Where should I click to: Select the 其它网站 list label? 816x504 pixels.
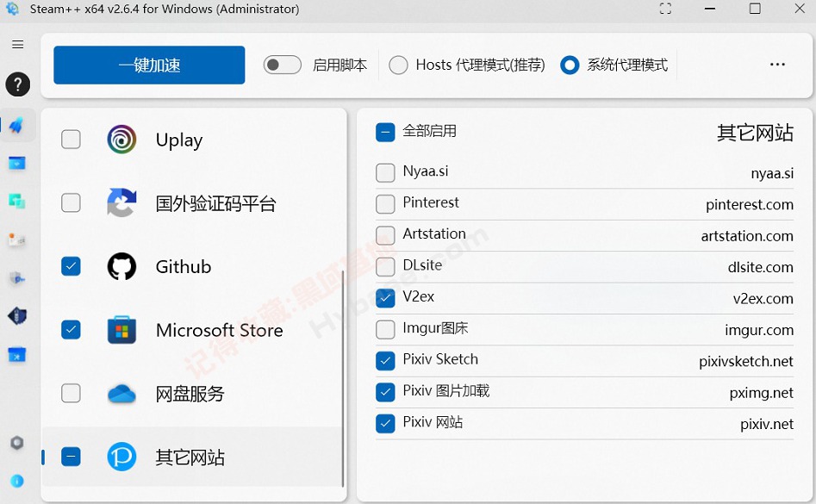pos(190,457)
